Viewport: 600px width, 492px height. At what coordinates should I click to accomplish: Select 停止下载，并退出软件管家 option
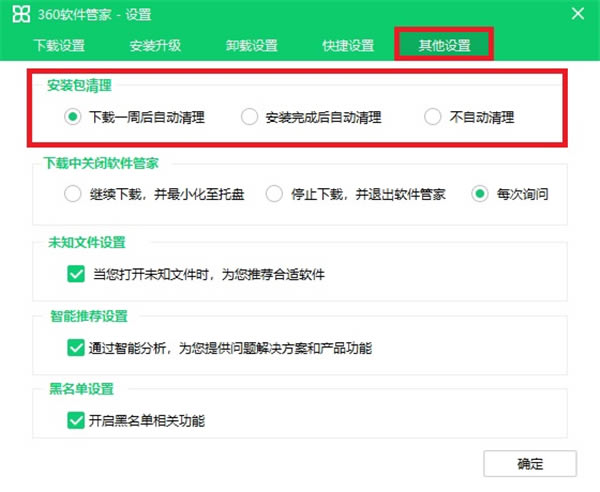coord(275,194)
